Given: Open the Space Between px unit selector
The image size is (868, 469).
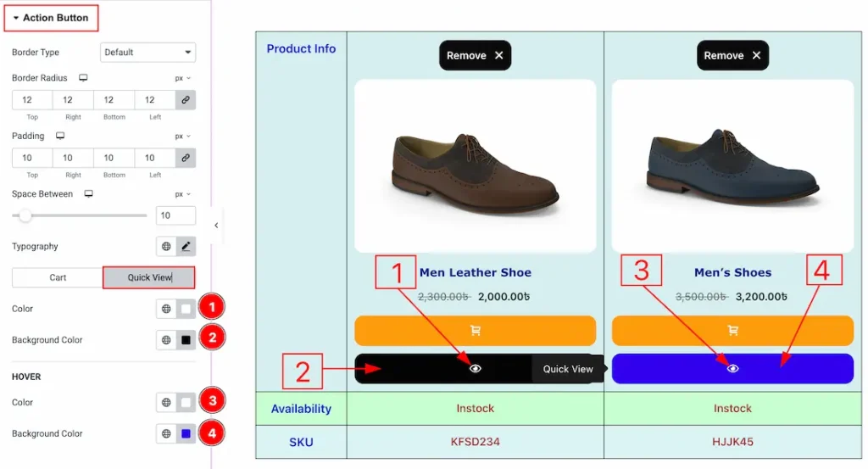Looking at the screenshot, I should [x=183, y=194].
